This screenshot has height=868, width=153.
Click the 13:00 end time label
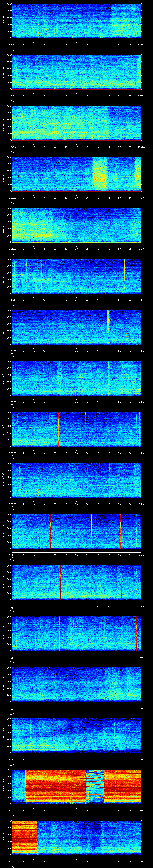tap(141, 810)
